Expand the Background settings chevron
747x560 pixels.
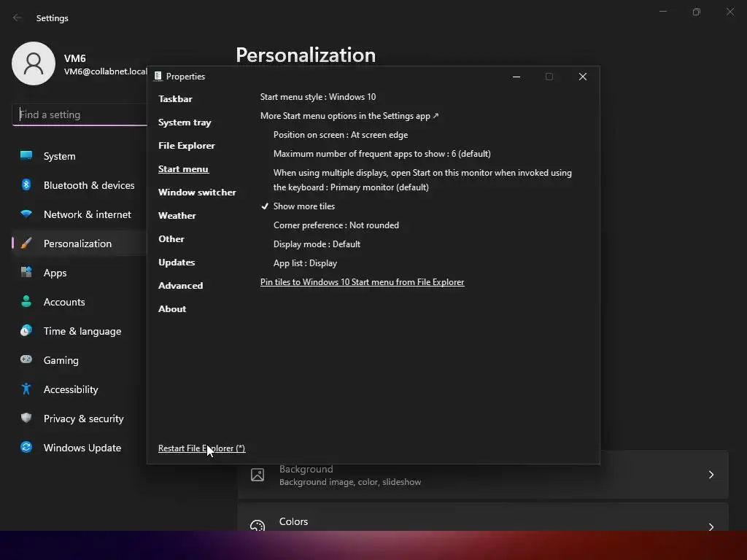(x=711, y=475)
